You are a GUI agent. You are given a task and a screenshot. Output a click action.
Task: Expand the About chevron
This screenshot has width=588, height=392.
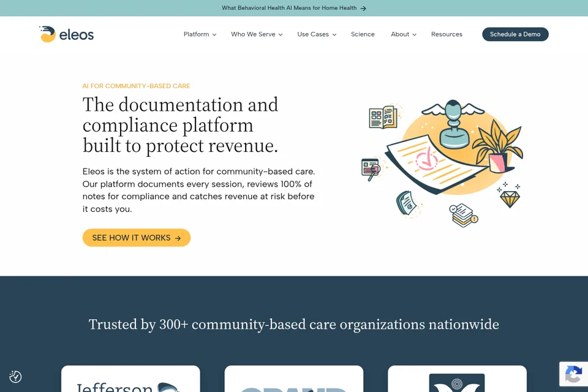pyautogui.click(x=415, y=34)
